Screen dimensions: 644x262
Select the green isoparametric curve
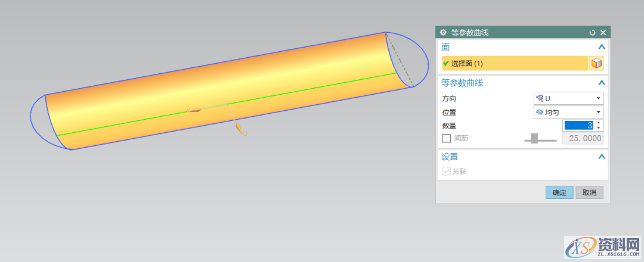(x=227, y=105)
